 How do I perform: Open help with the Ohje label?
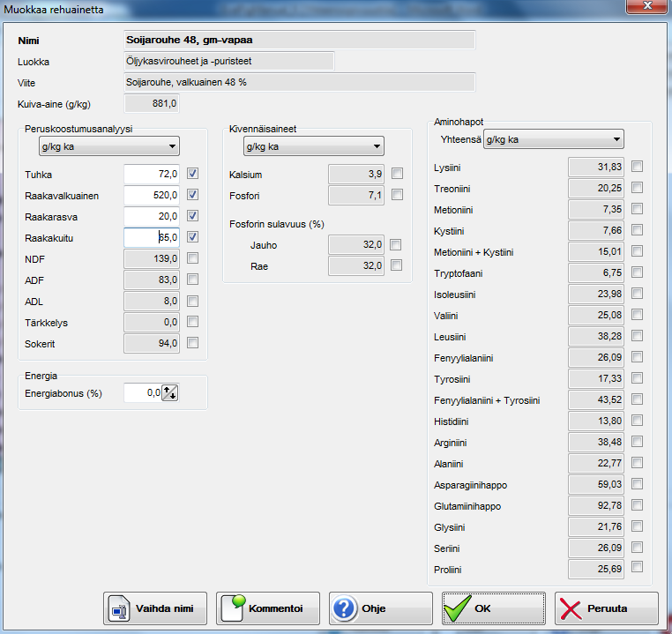pyautogui.click(x=374, y=608)
